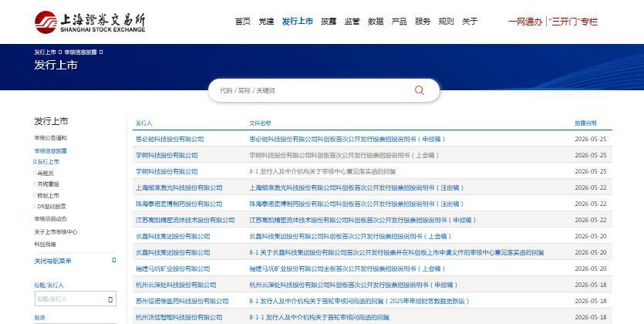Open 8-1-1 发行人及中介机构关于首轮审核问询函的回复
The height and width of the screenshot is (324, 644).
pos(319,317)
